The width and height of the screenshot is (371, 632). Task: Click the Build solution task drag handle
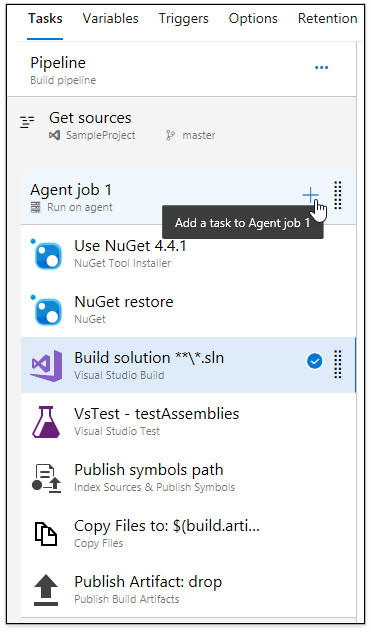click(x=338, y=364)
